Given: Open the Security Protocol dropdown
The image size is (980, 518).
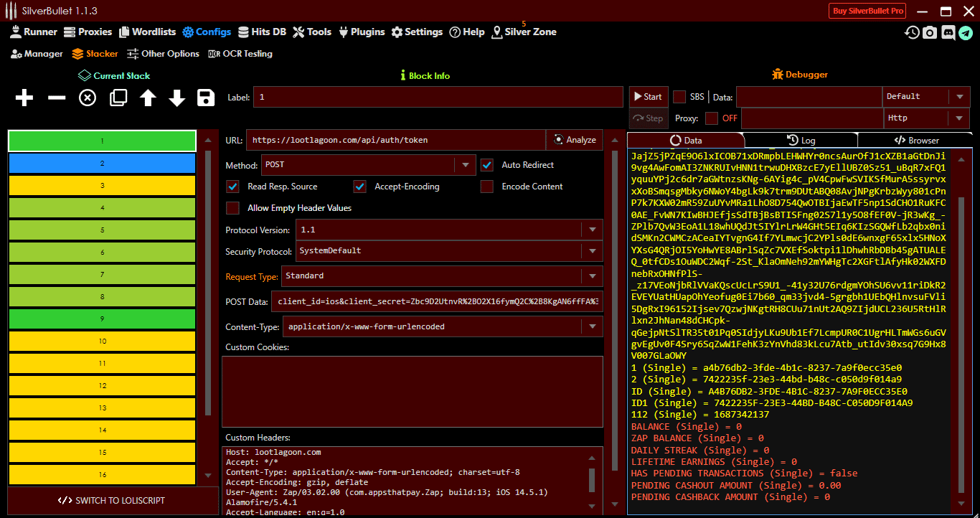Looking at the screenshot, I should coord(593,251).
